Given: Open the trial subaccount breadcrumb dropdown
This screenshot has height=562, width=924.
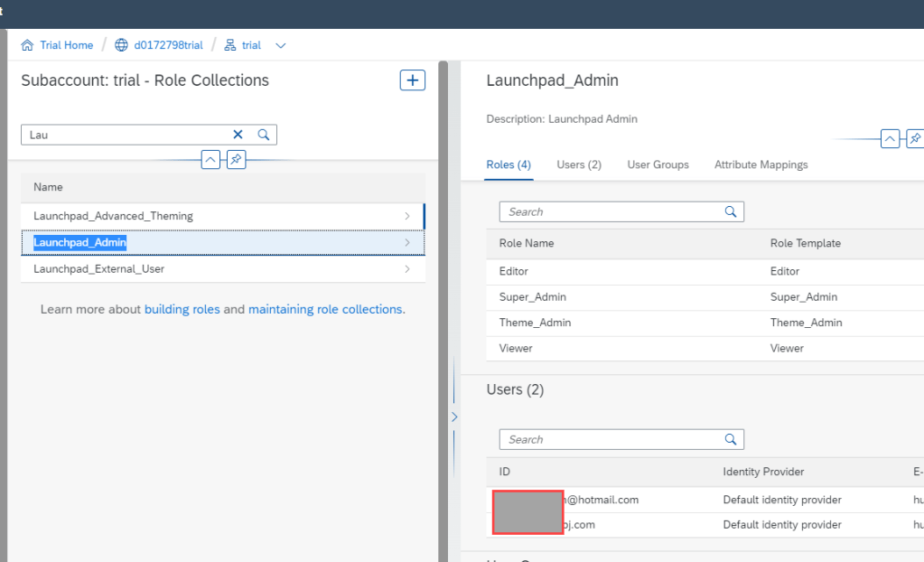Looking at the screenshot, I should point(280,45).
